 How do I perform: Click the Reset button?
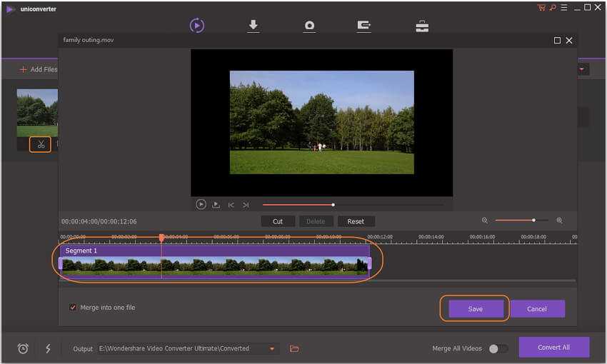356,221
